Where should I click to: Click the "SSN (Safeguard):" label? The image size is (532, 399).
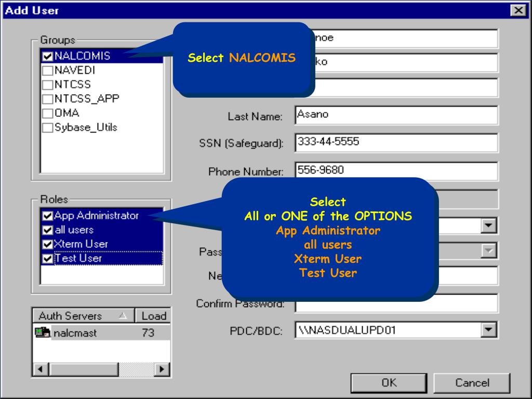click(x=241, y=143)
